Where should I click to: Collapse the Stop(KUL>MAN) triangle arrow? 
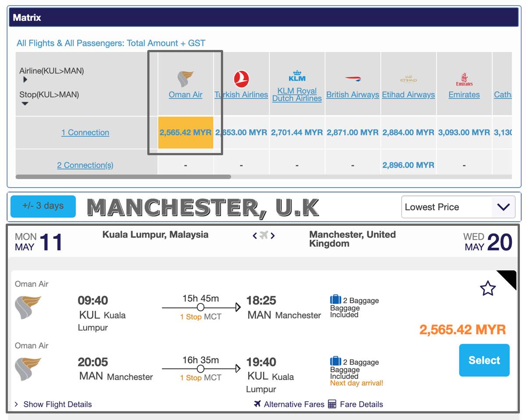25,104
